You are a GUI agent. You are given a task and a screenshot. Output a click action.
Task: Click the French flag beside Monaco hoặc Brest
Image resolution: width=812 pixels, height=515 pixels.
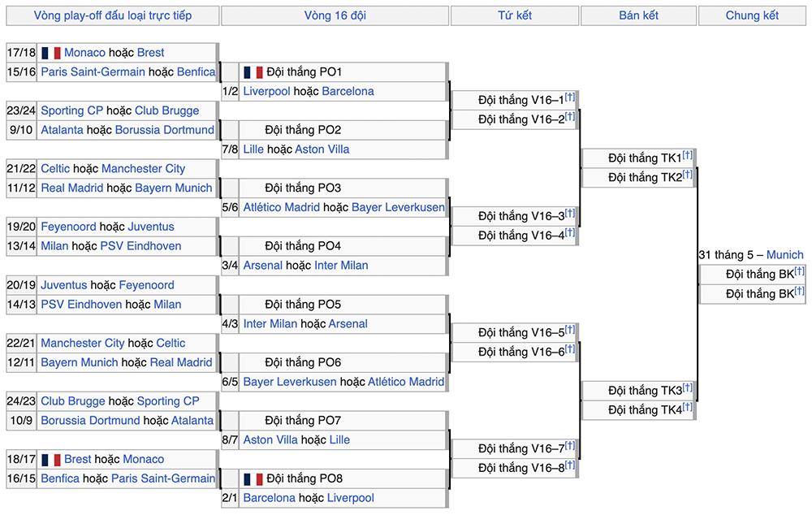[50, 53]
